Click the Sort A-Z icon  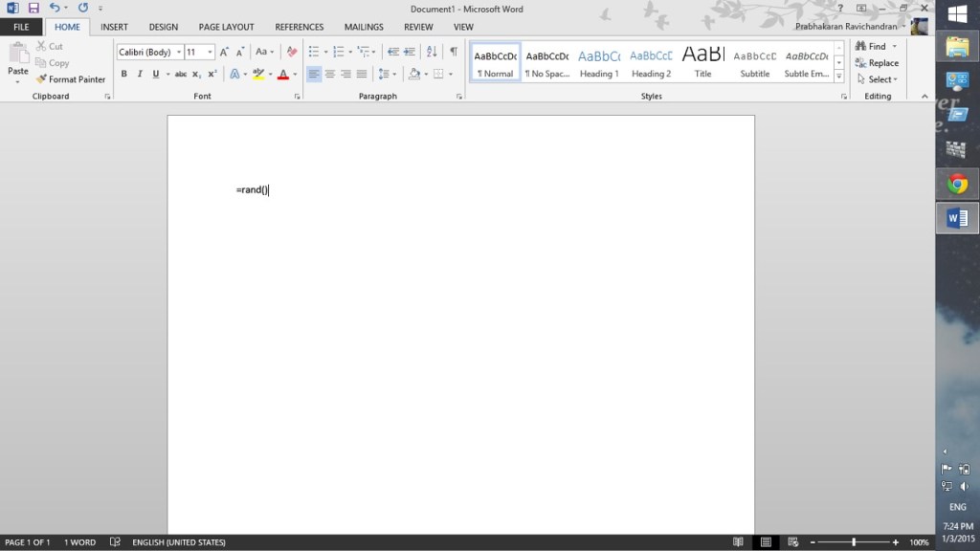click(x=432, y=52)
